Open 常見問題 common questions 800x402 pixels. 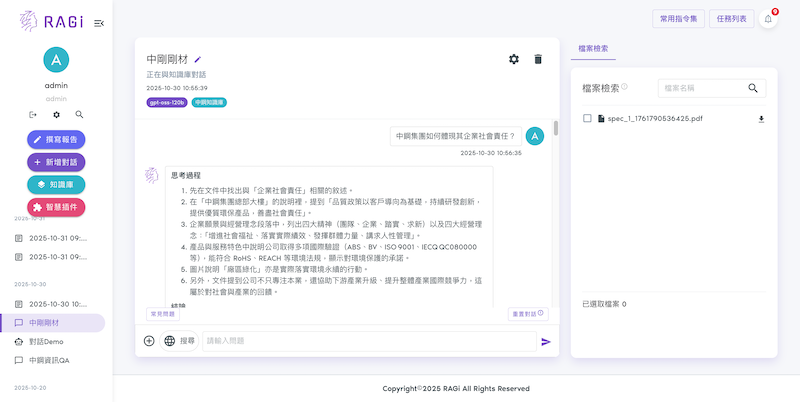(x=163, y=314)
